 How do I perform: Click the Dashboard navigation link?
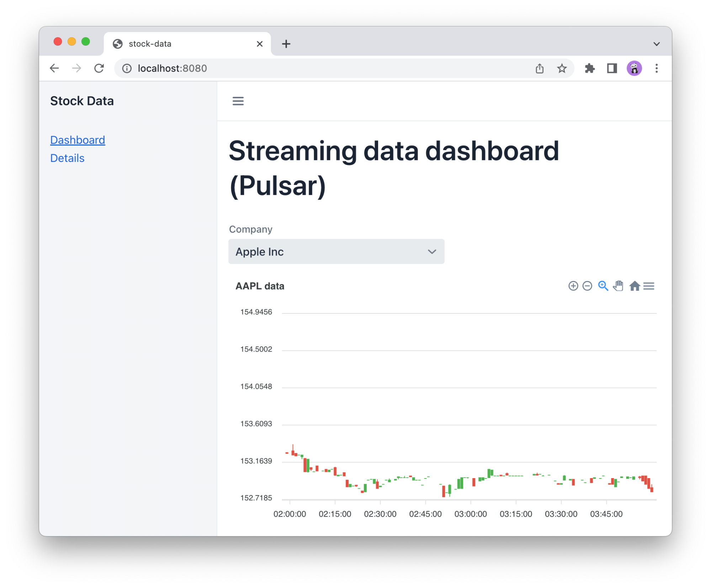pos(77,140)
